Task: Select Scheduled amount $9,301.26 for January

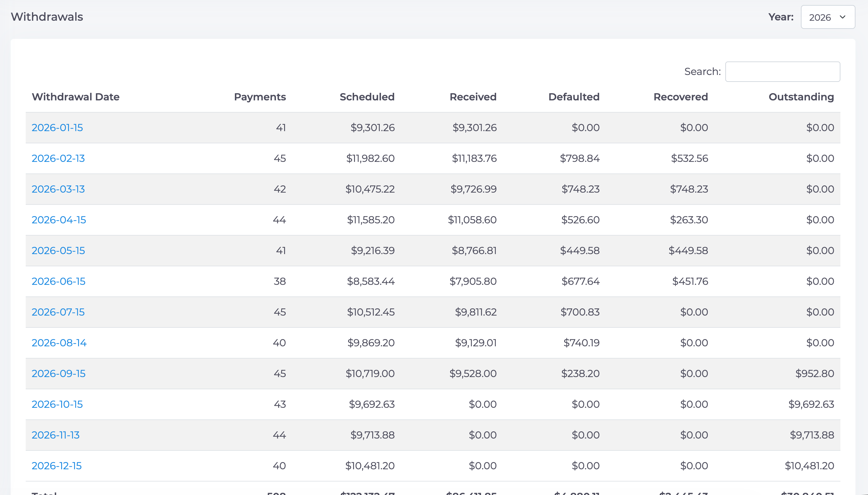Action: pyautogui.click(x=373, y=127)
